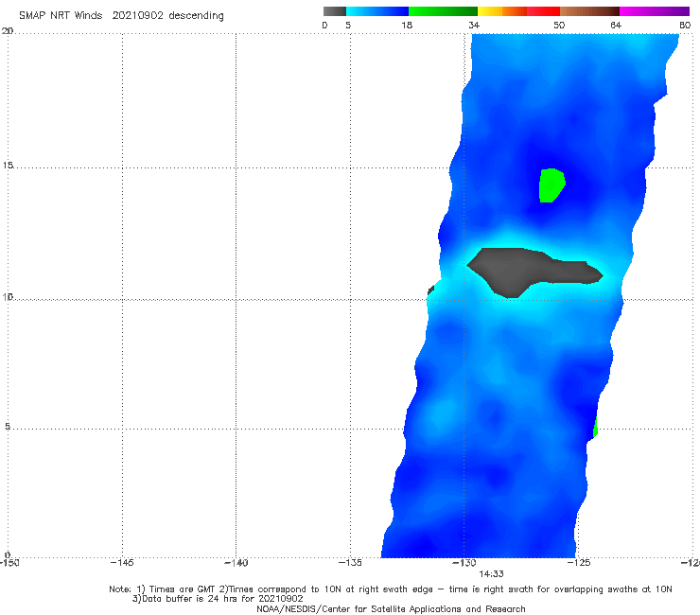Click the longitude axis label '-125'
The width and height of the screenshot is (700, 615).
click(579, 563)
